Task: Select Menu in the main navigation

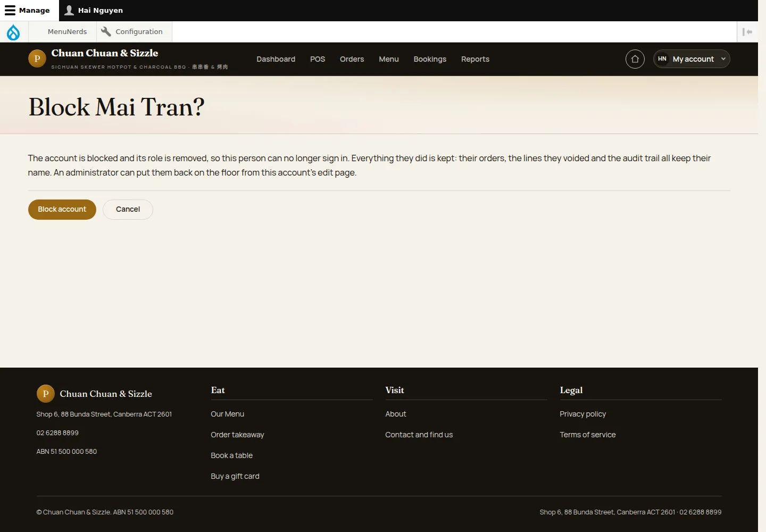Action: (389, 59)
